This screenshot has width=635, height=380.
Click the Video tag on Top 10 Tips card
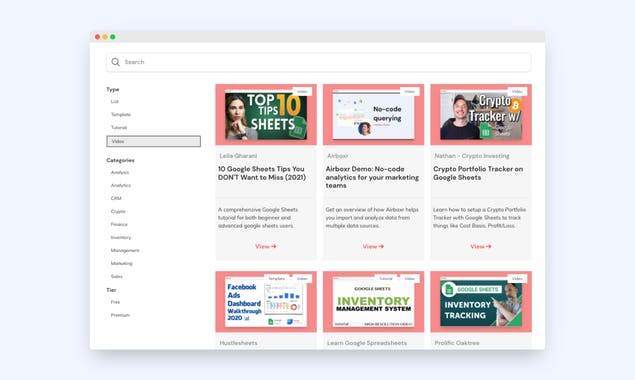(x=302, y=92)
